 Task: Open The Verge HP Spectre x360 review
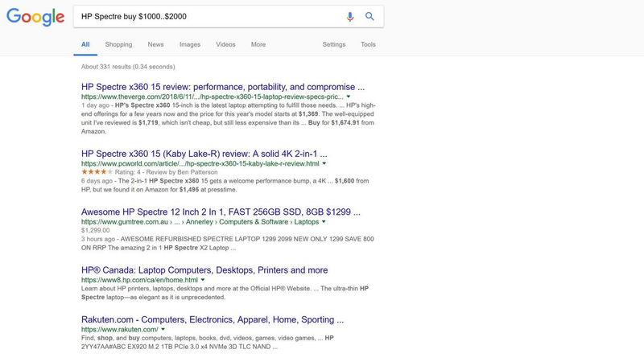click(x=223, y=87)
